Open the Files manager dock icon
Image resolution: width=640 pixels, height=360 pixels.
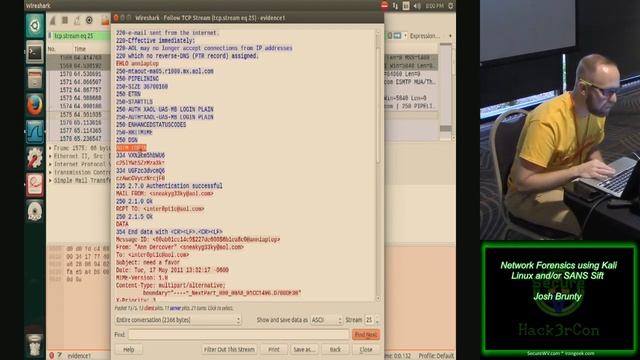35,78
